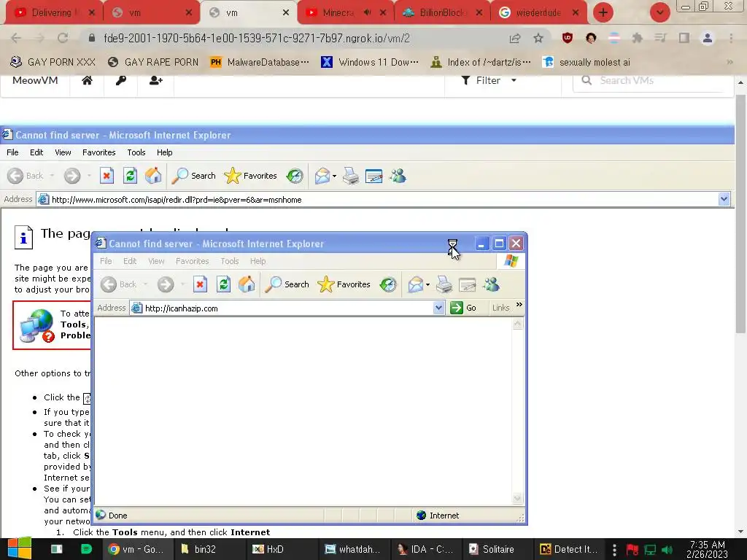The height and width of the screenshot is (560, 747).
Task: Click Search in background IE toolbar
Action: click(x=193, y=176)
